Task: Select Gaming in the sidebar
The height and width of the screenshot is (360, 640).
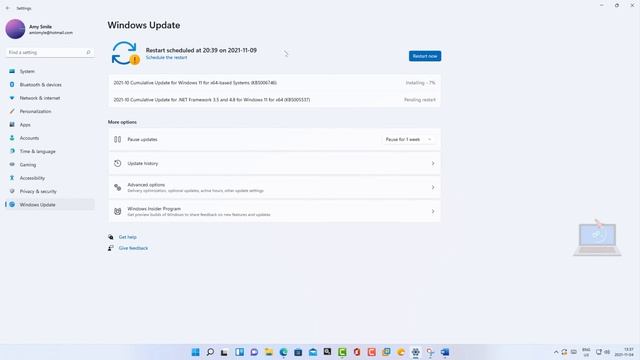Action: coord(49,165)
